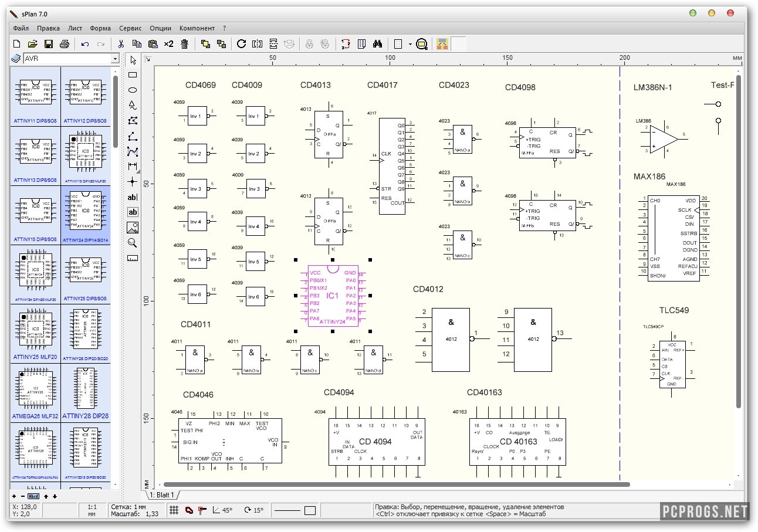Open the Опции menu
The width and height of the screenshot is (758, 532).
pyautogui.click(x=161, y=28)
